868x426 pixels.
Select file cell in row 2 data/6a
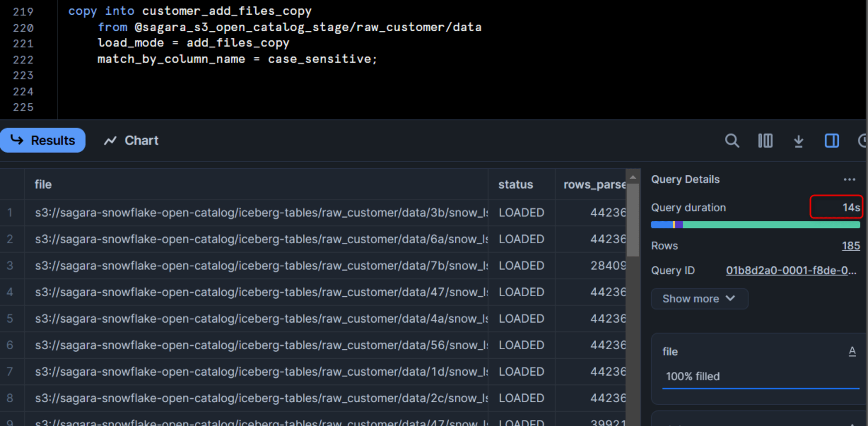pos(256,239)
